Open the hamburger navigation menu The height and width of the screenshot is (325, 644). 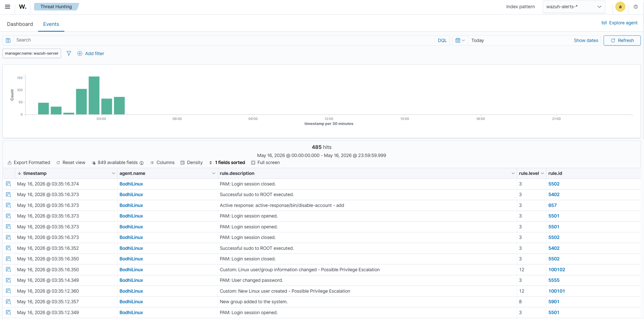click(8, 7)
